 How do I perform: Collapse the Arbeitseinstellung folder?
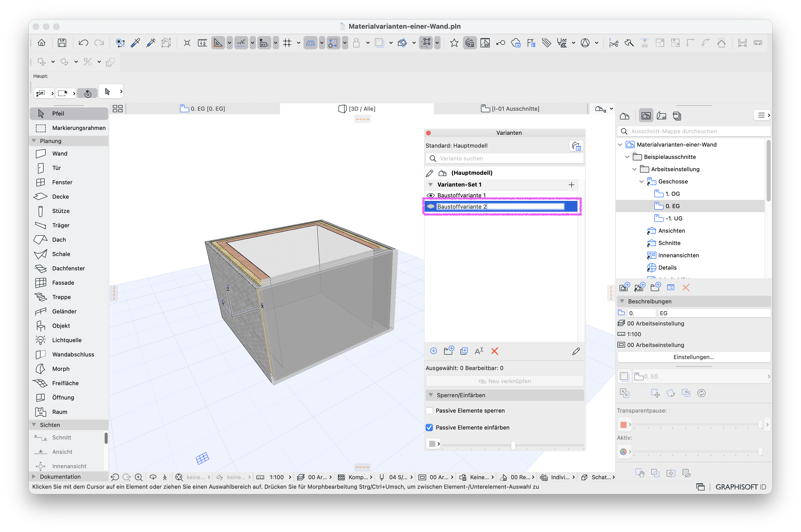pos(634,169)
